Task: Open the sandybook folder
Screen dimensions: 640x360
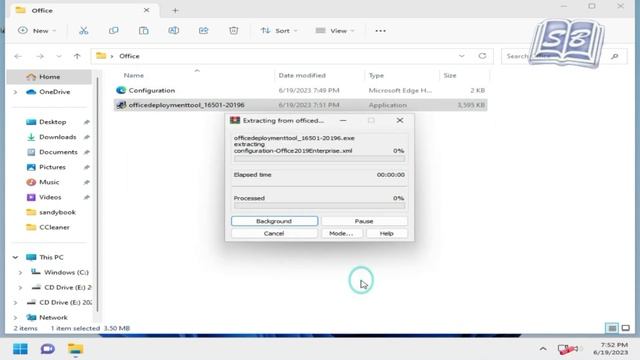Action: tap(57, 212)
